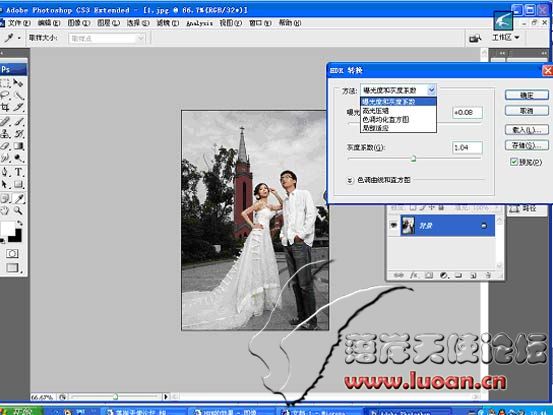553x415 pixels.
Task: Select the Gradient tool
Action: [18, 146]
